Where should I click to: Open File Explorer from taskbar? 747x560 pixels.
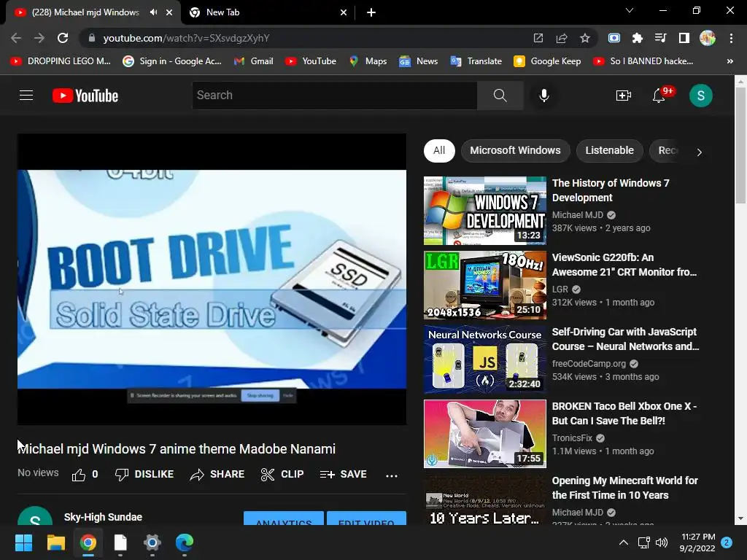coord(55,542)
